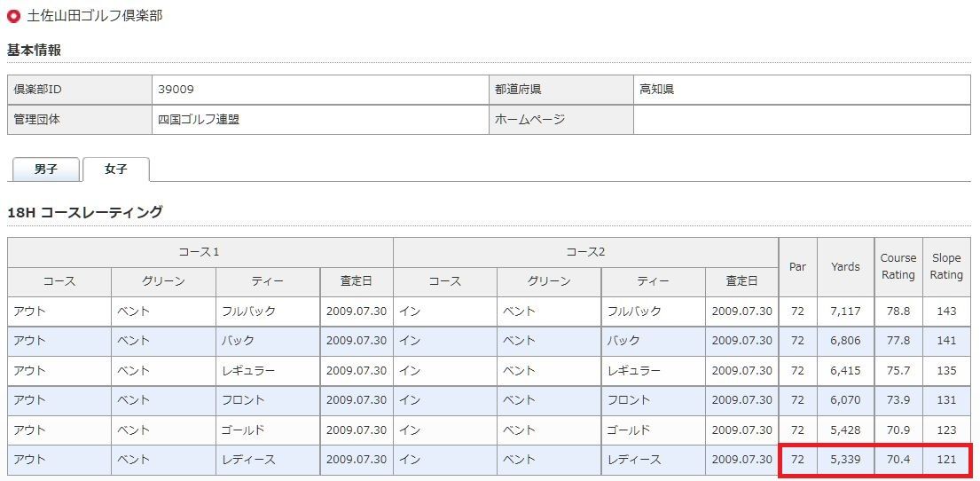Click コース2 フルバック tee cell
Viewport: 980px width, 481px height.
pos(653,311)
